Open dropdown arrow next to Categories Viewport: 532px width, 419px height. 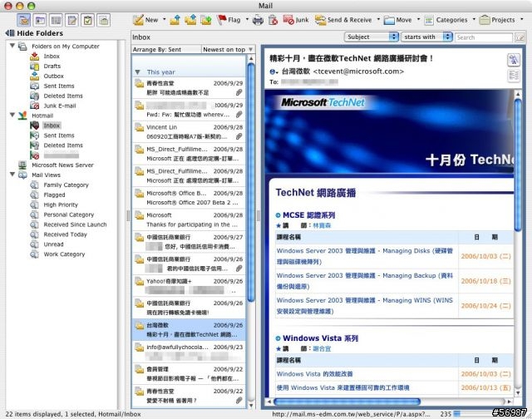tap(474, 19)
